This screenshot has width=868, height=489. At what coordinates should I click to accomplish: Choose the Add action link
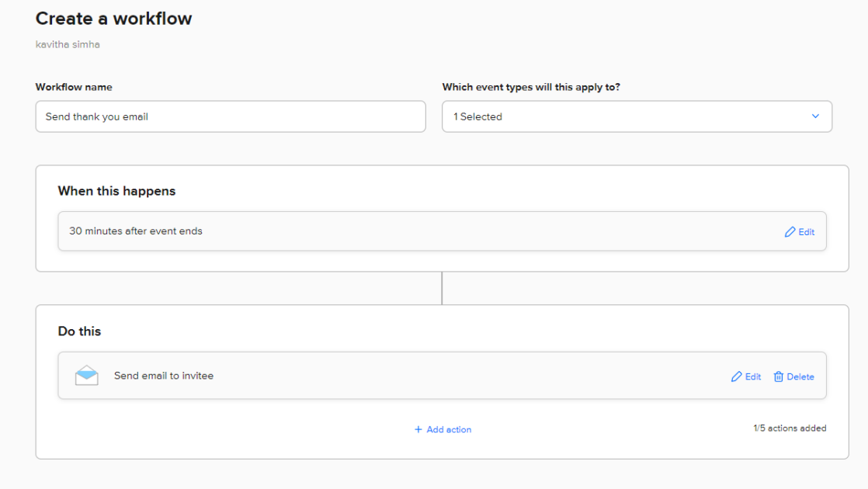click(448, 429)
